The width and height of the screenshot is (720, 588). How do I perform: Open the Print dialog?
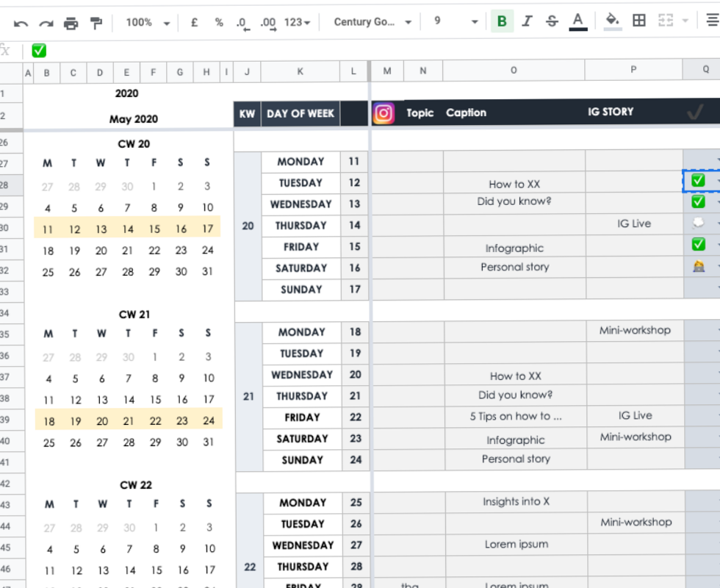(71, 22)
